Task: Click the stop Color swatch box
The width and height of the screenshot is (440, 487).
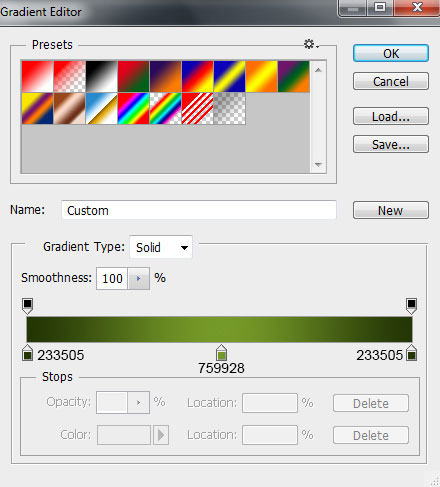Action: (124, 435)
